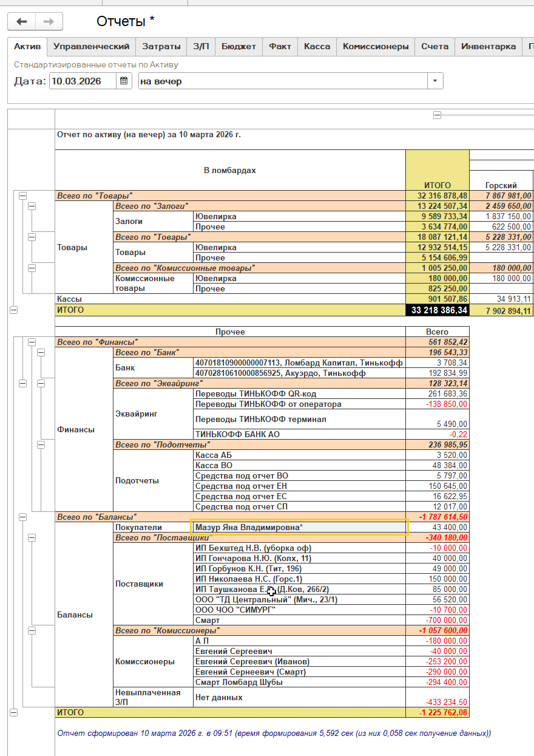Switch to the Факт tab
534x756 pixels.
coord(280,46)
